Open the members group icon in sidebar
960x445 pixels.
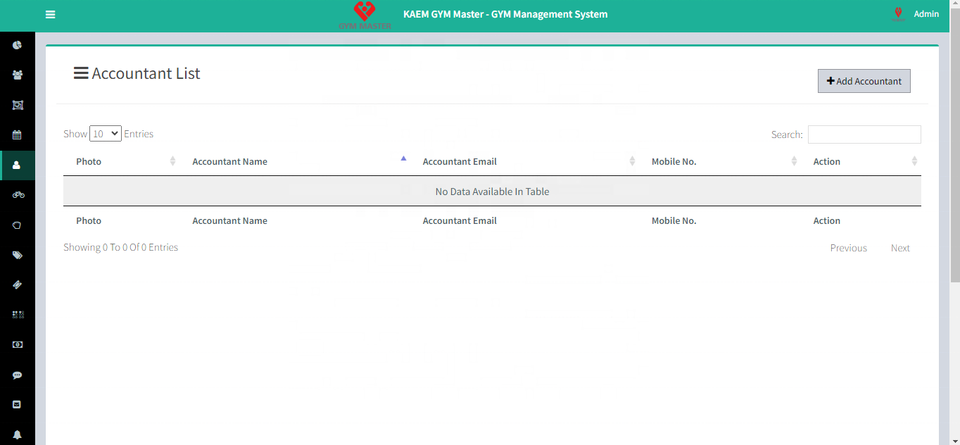click(x=17, y=75)
